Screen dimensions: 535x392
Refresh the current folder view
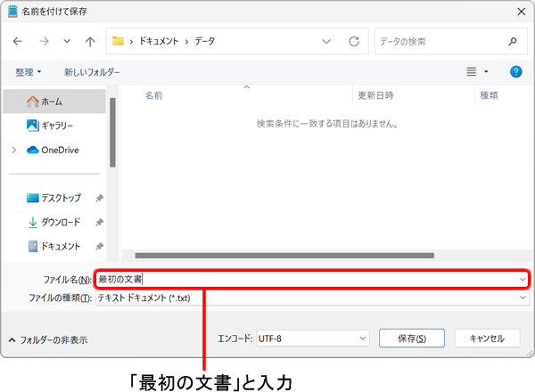click(353, 41)
